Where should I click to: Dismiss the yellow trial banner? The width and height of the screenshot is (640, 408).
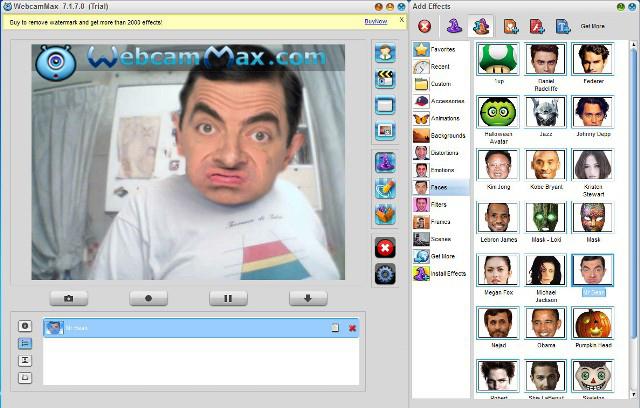[402, 20]
